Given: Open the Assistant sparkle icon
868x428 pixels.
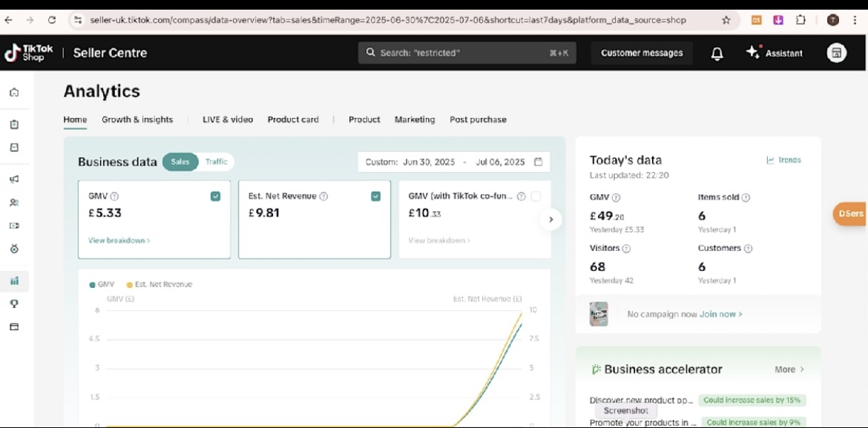Looking at the screenshot, I should click(x=753, y=53).
